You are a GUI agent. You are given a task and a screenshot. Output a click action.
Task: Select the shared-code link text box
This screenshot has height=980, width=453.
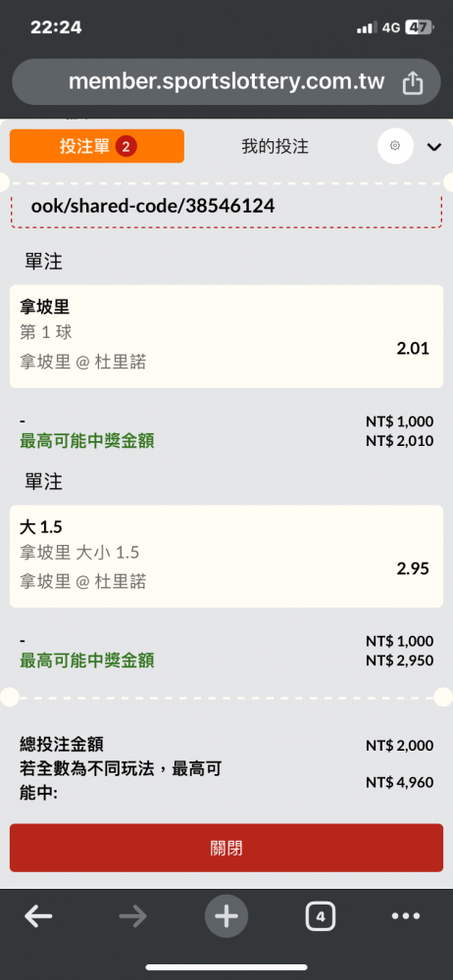pyautogui.click(x=226, y=206)
